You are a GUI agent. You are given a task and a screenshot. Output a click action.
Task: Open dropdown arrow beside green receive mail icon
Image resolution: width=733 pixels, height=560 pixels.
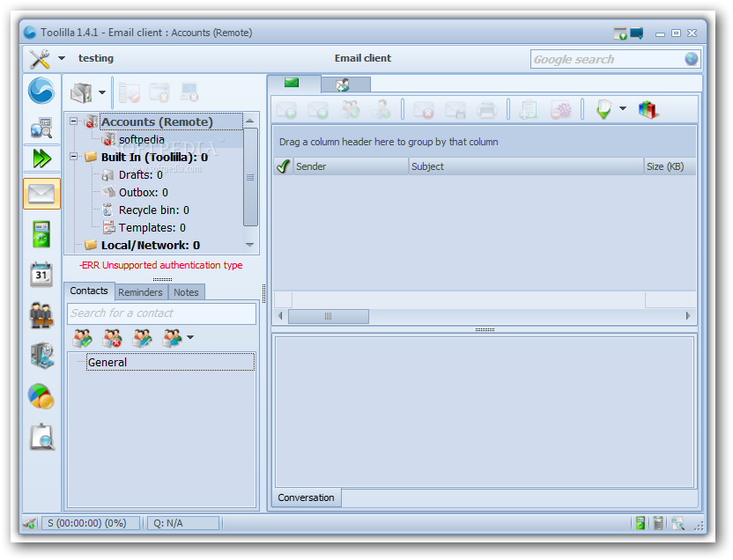622,108
